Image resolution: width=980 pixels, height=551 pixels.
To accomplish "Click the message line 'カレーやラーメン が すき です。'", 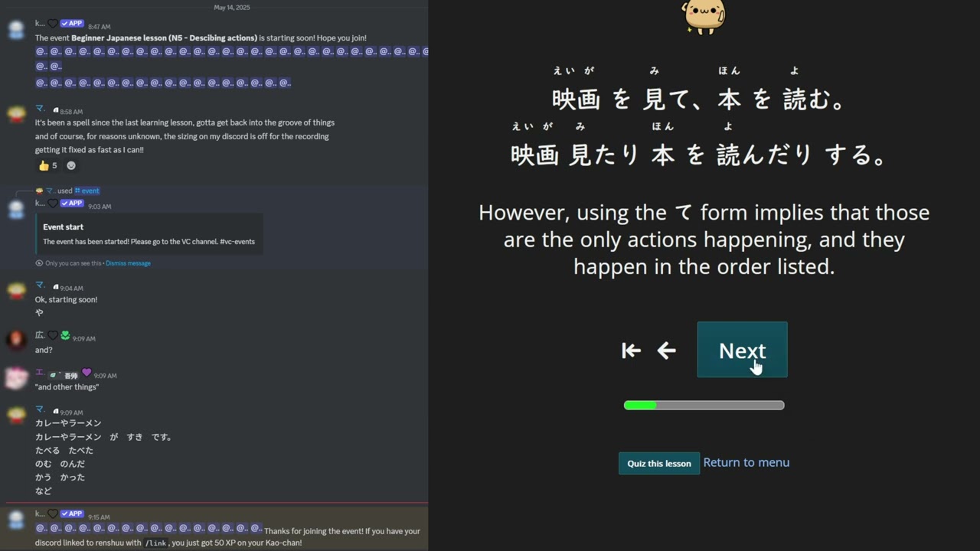I will pyautogui.click(x=104, y=437).
